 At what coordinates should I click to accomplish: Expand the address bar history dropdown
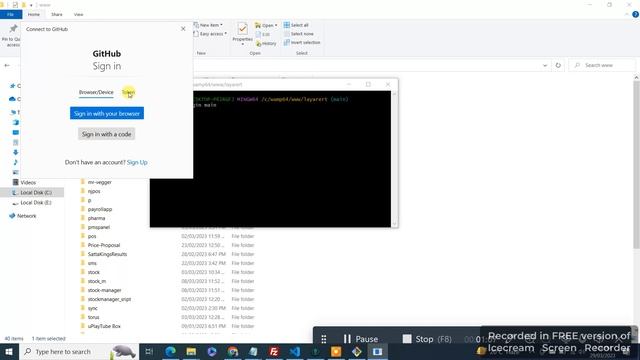[x=545, y=65]
